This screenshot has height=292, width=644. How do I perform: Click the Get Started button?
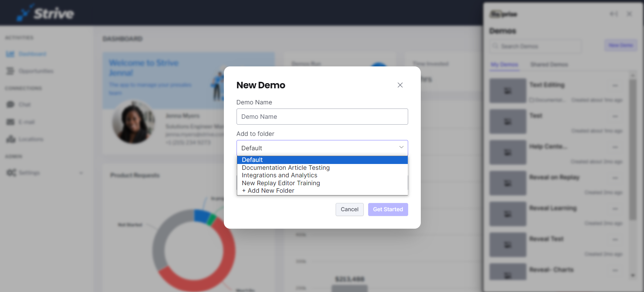tap(388, 210)
